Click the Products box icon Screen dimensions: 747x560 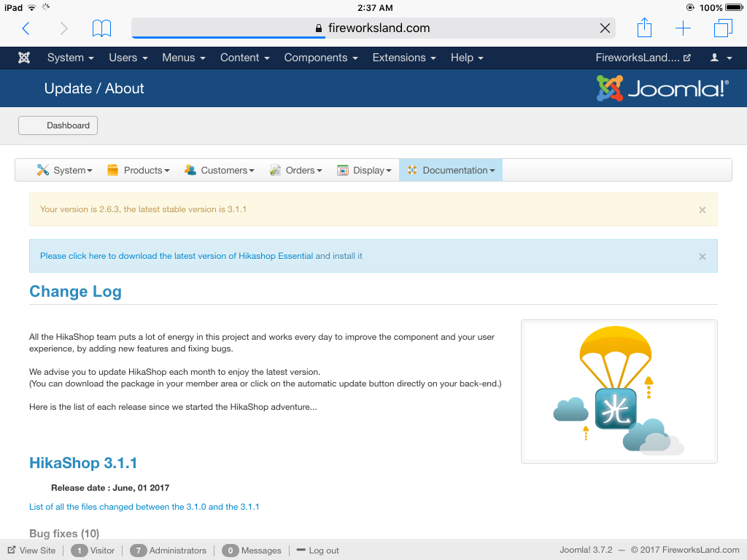pos(113,170)
